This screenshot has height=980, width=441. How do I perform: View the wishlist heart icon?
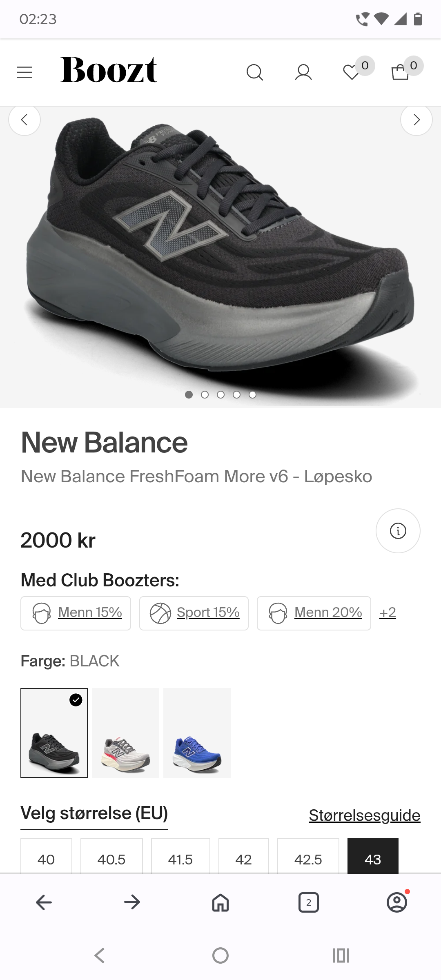click(x=351, y=73)
